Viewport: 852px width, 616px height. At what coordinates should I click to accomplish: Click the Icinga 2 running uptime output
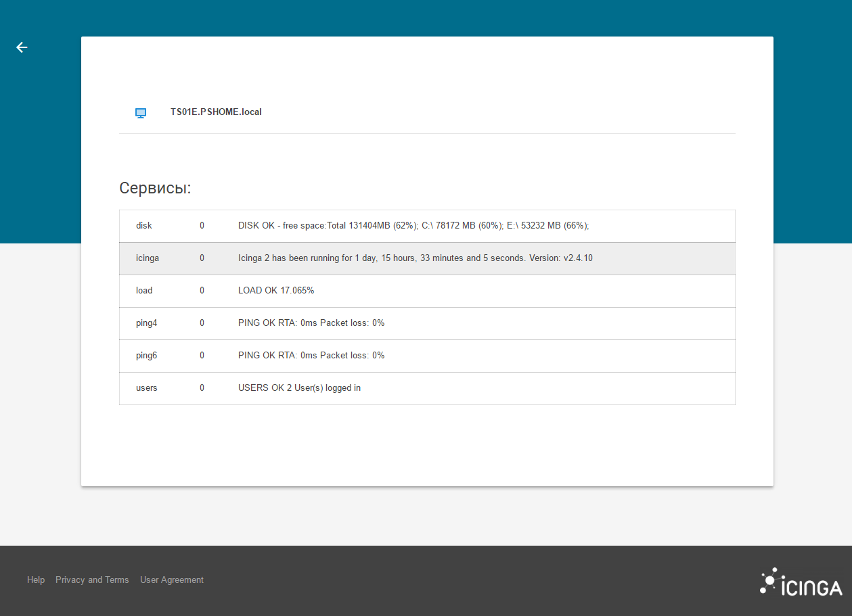(416, 258)
